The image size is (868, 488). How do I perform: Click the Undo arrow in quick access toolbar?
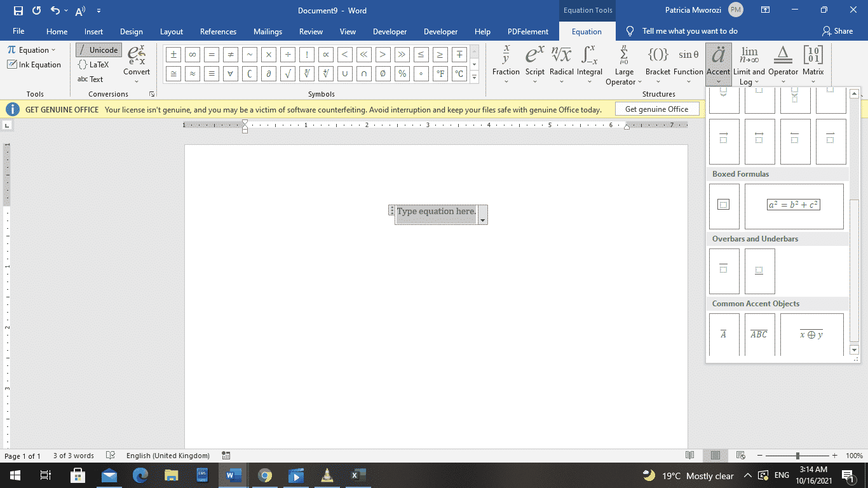(55, 11)
